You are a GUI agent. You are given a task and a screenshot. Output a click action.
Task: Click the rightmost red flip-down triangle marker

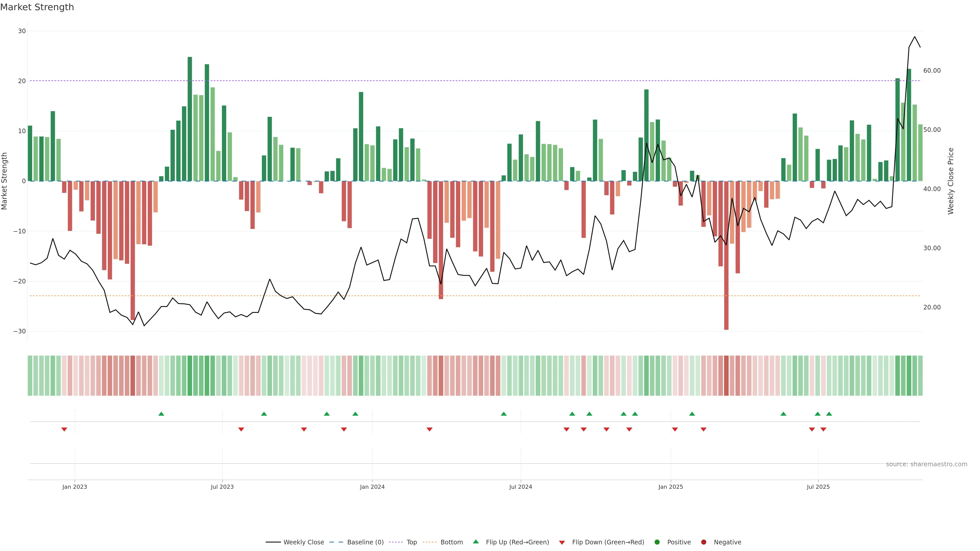(x=823, y=429)
